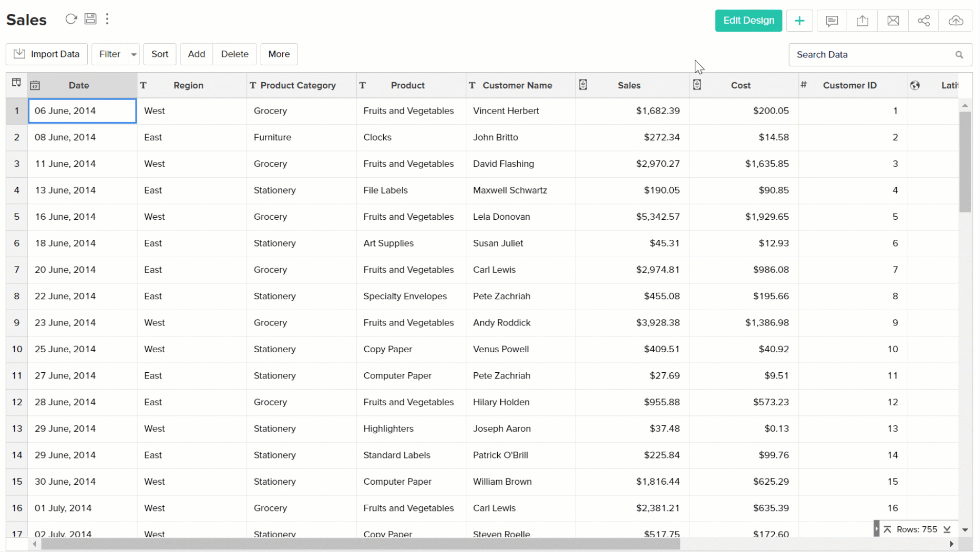Screen dimensions: 980x552
Task: Click the Sort toolbar button
Action: coord(160,54)
